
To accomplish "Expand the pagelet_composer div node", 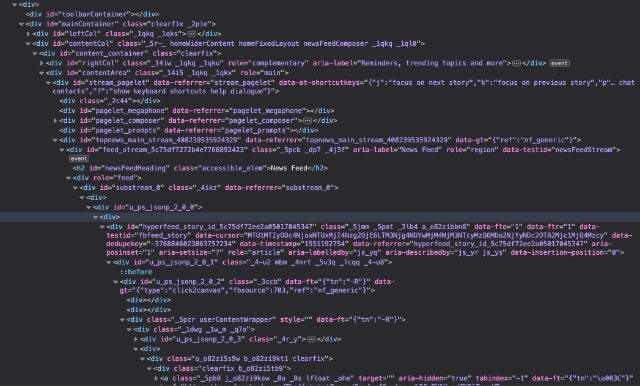I will click(55, 121).
